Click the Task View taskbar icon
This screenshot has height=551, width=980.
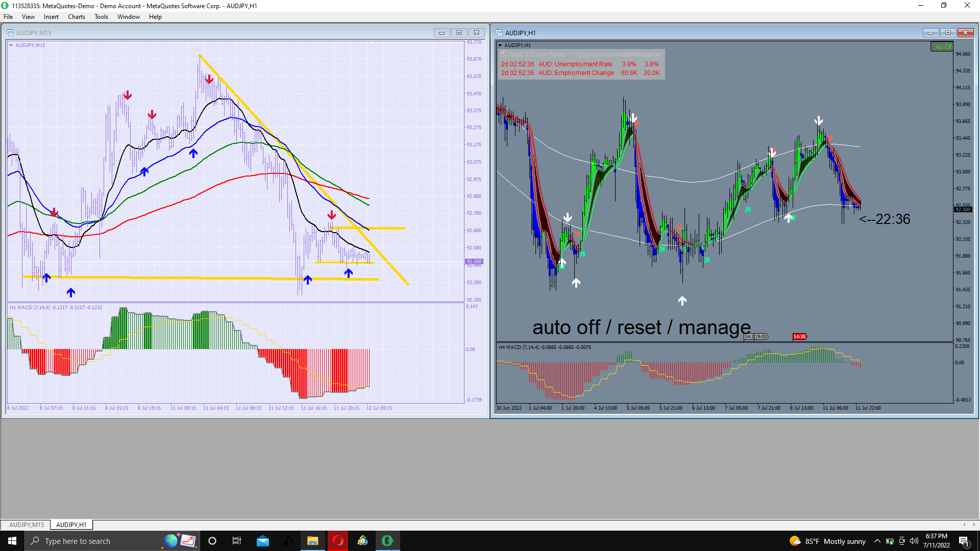pyautogui.click(x=237, y=541)
